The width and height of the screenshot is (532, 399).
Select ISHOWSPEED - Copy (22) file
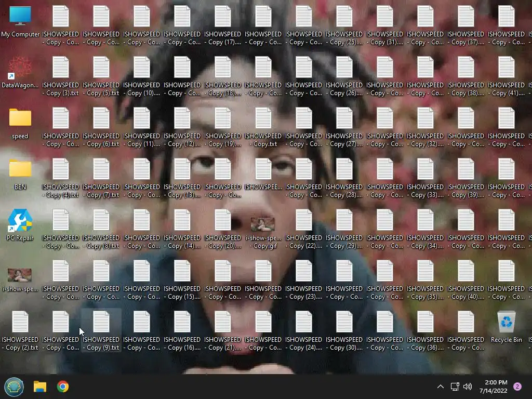point(303,229)
